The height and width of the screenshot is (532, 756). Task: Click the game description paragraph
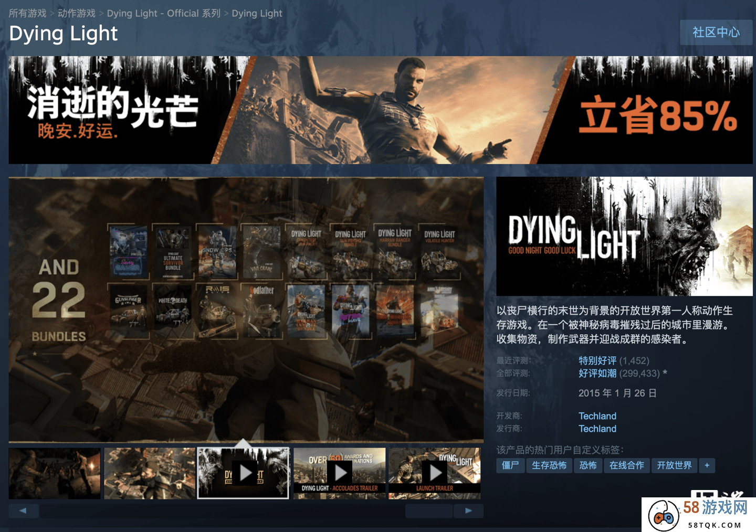pos(615,325)
